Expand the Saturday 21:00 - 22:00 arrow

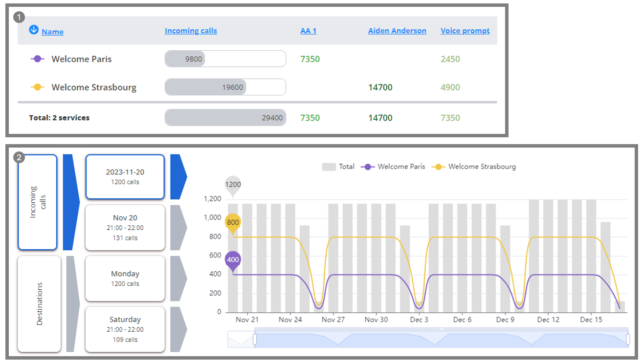178,329
